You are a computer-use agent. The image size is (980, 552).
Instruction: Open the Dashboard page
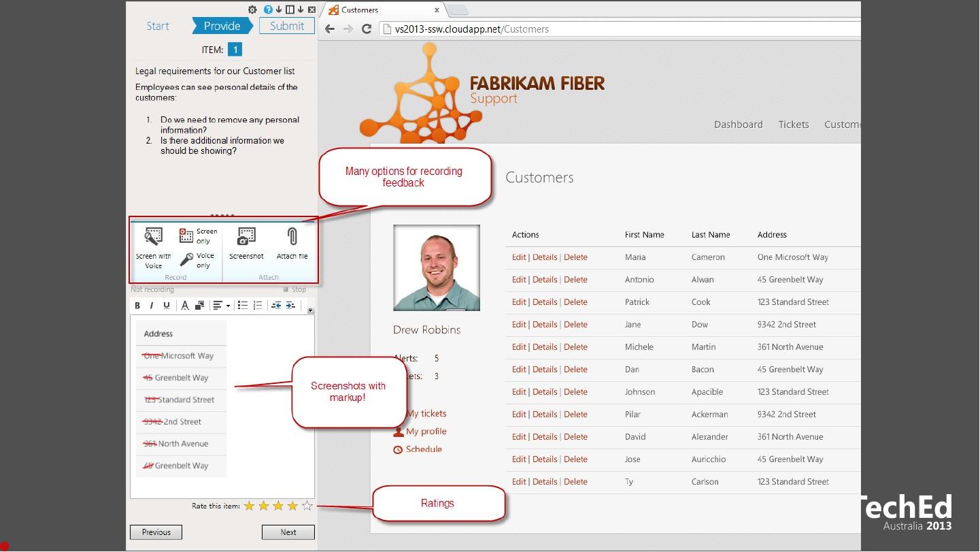click(738, 125)
